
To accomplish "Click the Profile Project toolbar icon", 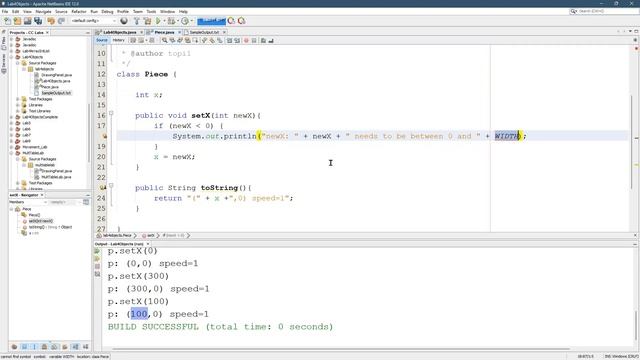I will 184,21.
